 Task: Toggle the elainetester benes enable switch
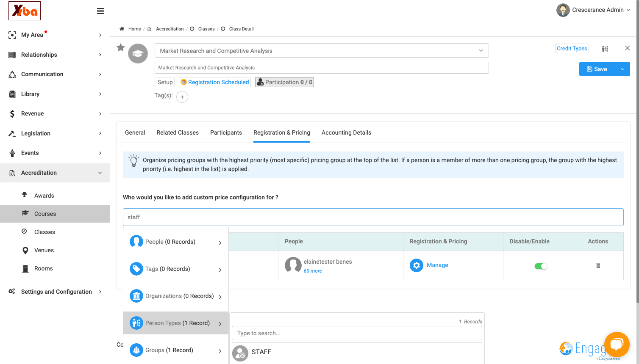point(541,266)
